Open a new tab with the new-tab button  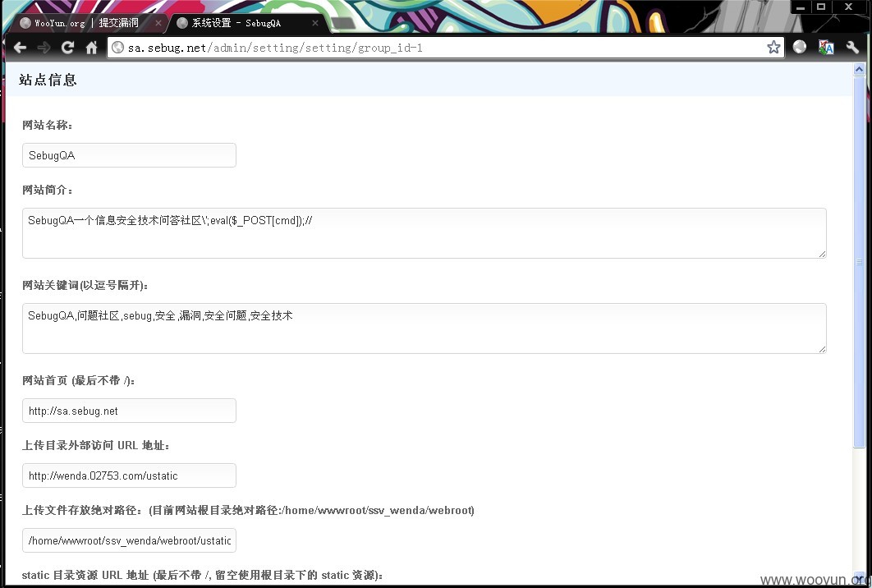342,23
